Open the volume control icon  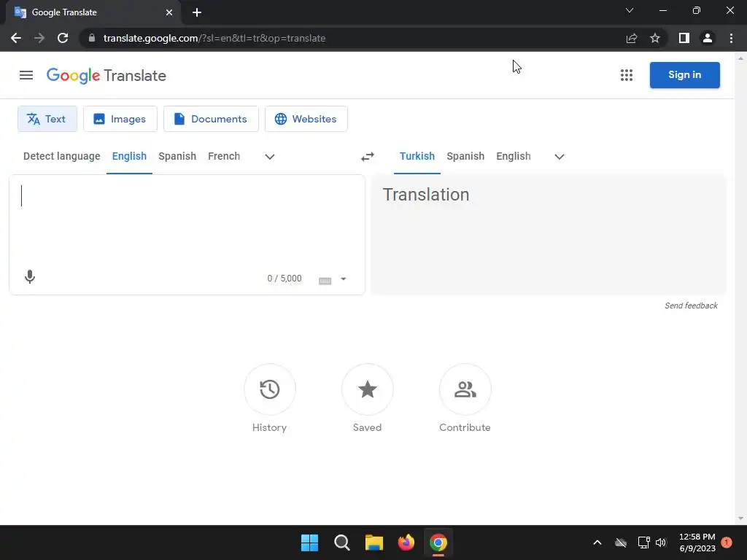pyautogui.click(x=661, y=542)
